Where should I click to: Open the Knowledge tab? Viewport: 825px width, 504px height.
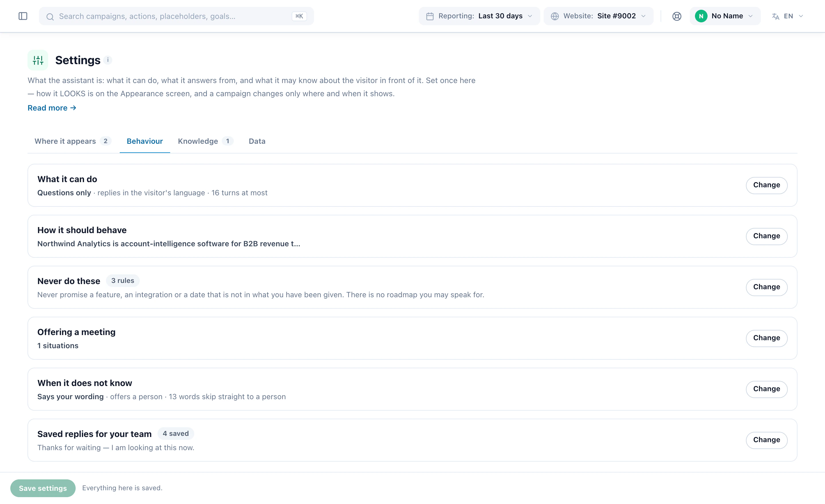206,141
